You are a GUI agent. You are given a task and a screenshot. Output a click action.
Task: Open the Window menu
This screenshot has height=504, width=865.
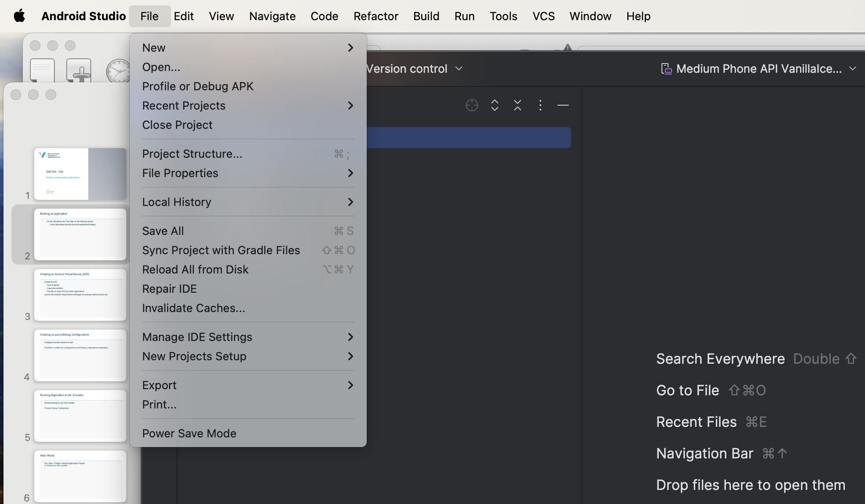pyautogui.click(x=590, y=16)
